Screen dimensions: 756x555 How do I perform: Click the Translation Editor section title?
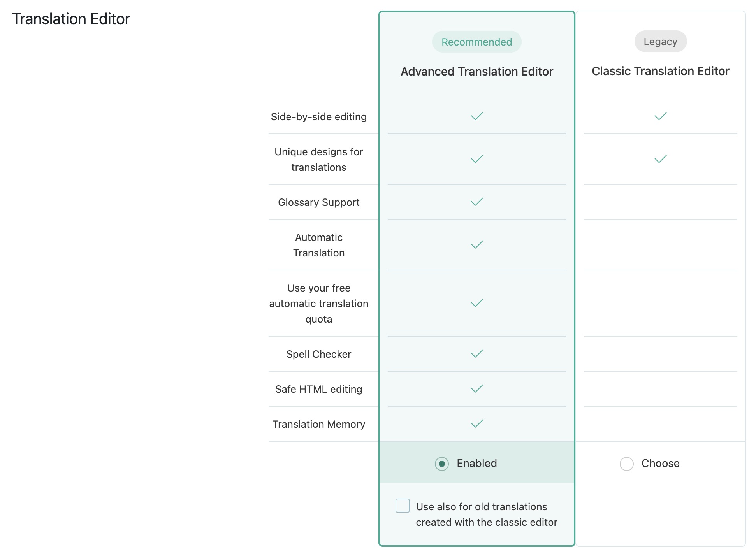71,19
